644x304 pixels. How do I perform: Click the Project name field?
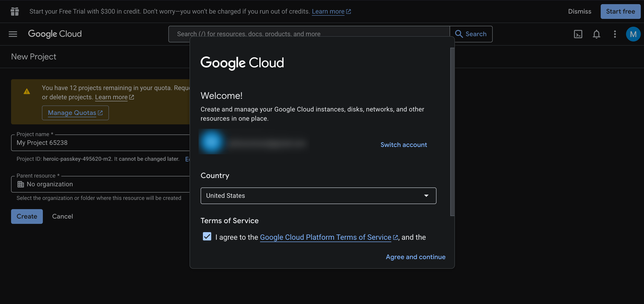(100, 143)
